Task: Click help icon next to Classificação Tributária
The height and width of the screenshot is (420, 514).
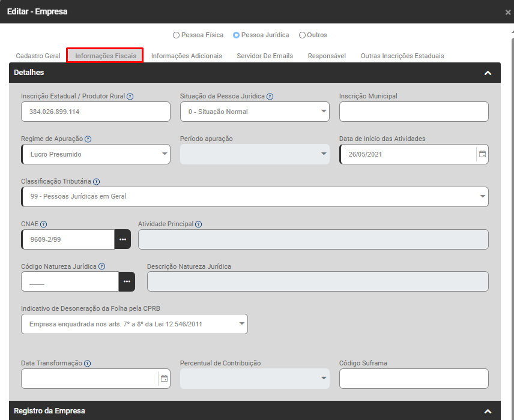Action: pos(97,182)
